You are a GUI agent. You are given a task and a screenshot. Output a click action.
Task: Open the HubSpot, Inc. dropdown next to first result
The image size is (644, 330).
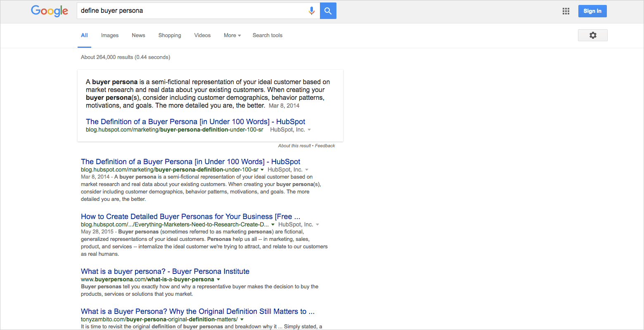pos(308,169)
